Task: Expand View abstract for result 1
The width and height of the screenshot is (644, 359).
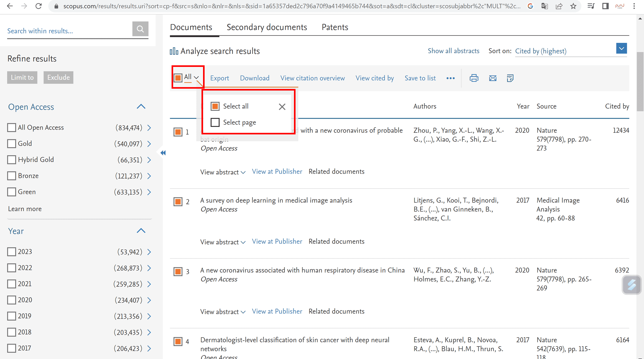Action: [223, 172]
